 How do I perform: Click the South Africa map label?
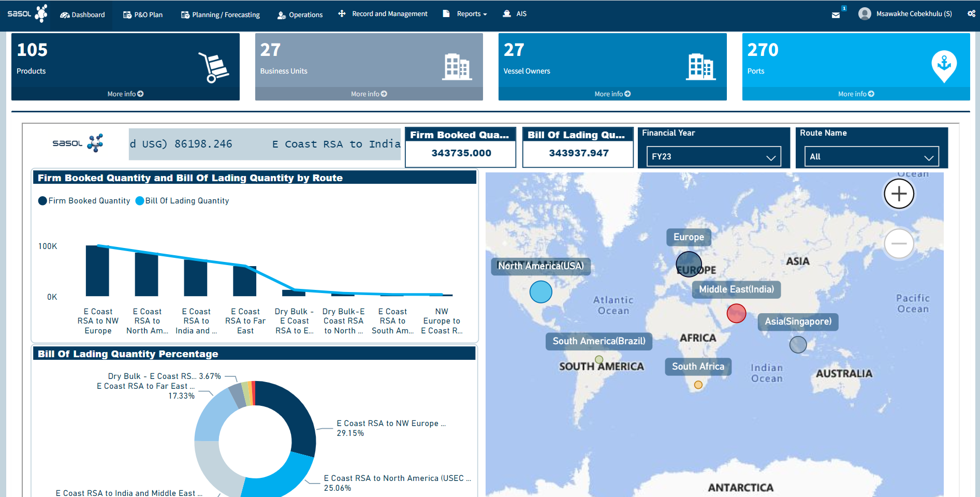coord(698,367)
